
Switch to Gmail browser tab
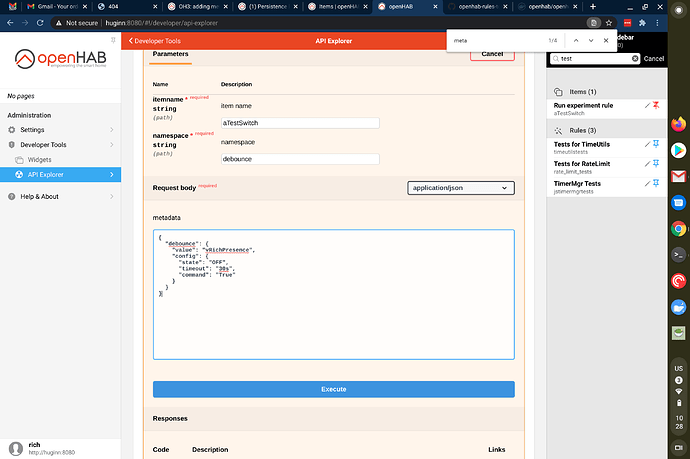pos(55,7)
